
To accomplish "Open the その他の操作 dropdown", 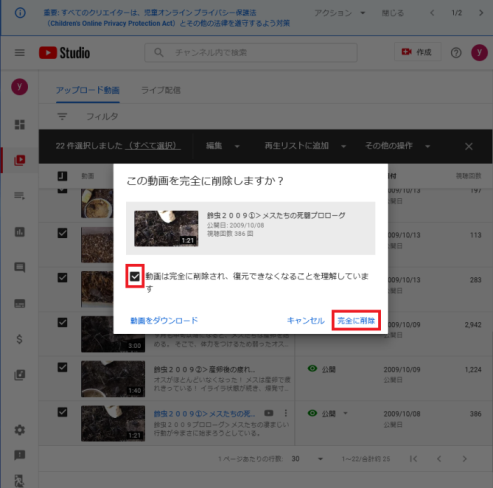I will click(x=398, y=146).
